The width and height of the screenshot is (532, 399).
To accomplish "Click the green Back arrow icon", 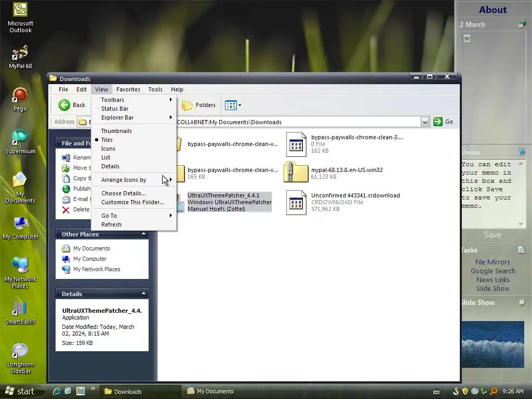I will [64, 105].
